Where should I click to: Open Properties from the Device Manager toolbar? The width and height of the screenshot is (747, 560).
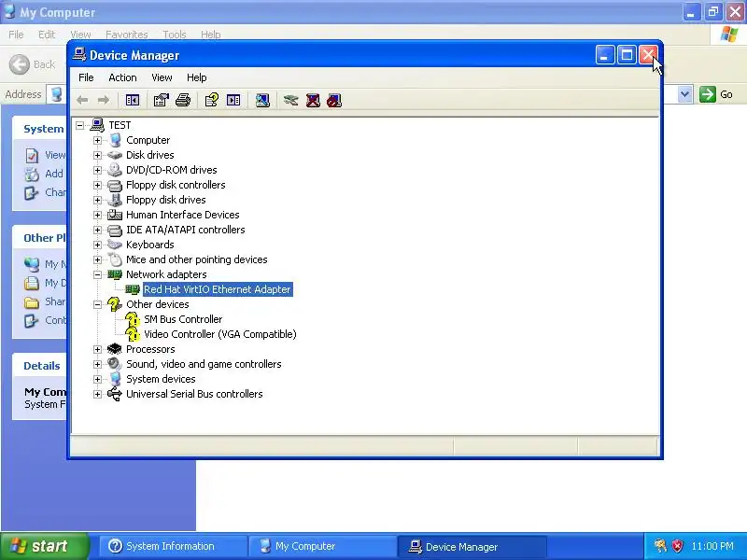[x=161, y=101]
